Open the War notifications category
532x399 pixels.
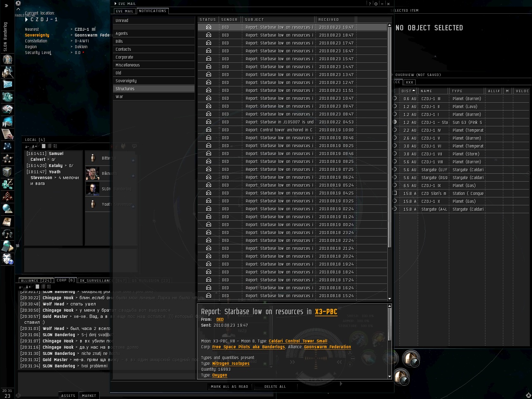point(154,96)
